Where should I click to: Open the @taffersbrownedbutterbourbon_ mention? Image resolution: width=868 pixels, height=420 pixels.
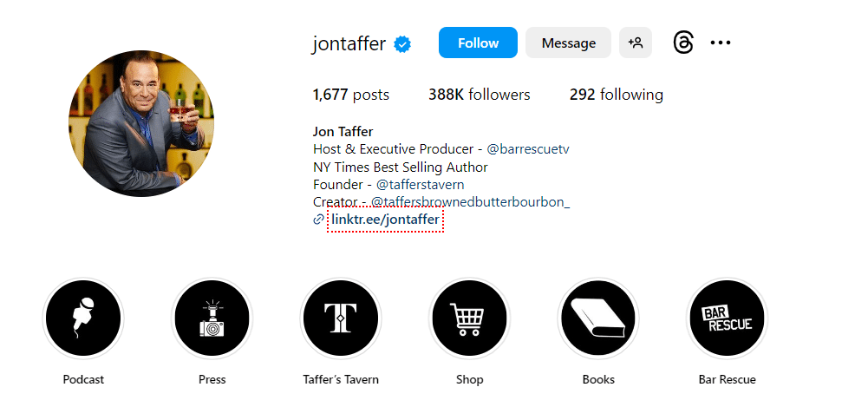tap(470, 202)
